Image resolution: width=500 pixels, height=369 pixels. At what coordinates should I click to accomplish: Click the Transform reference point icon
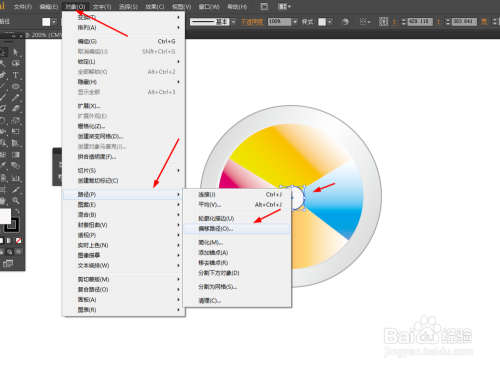(383, 22)
